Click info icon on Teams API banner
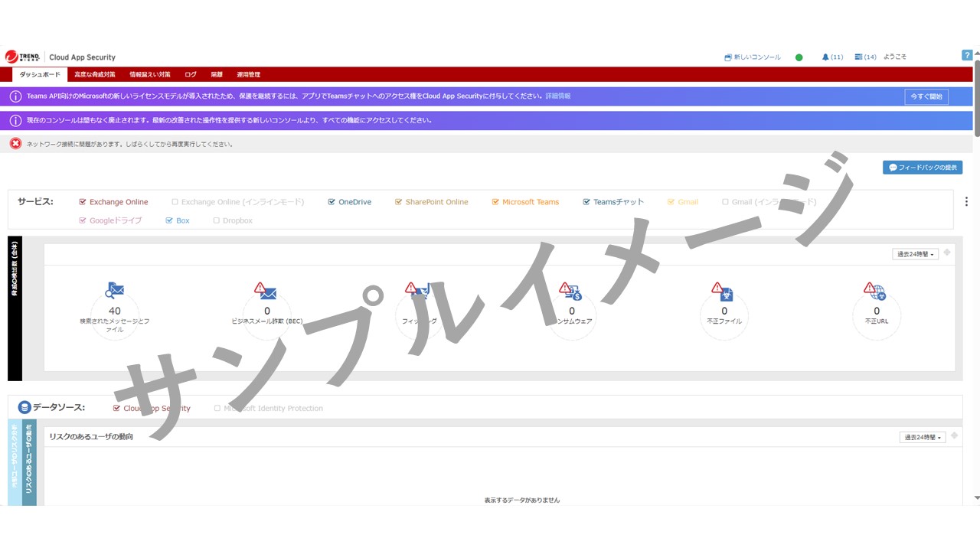The height and width of the screenshot is (551, 980). [x=15, y=96]
